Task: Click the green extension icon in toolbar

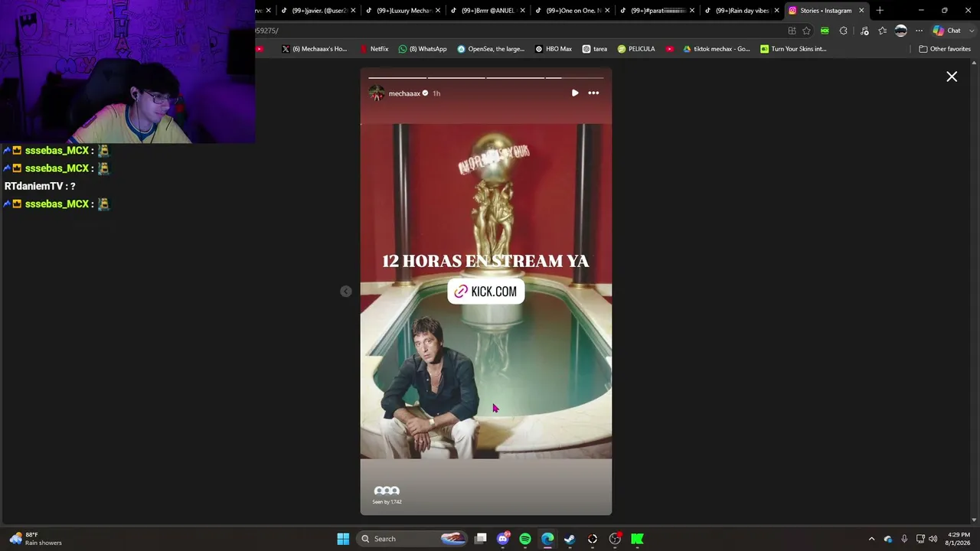Action: click(x=825, y=31)
